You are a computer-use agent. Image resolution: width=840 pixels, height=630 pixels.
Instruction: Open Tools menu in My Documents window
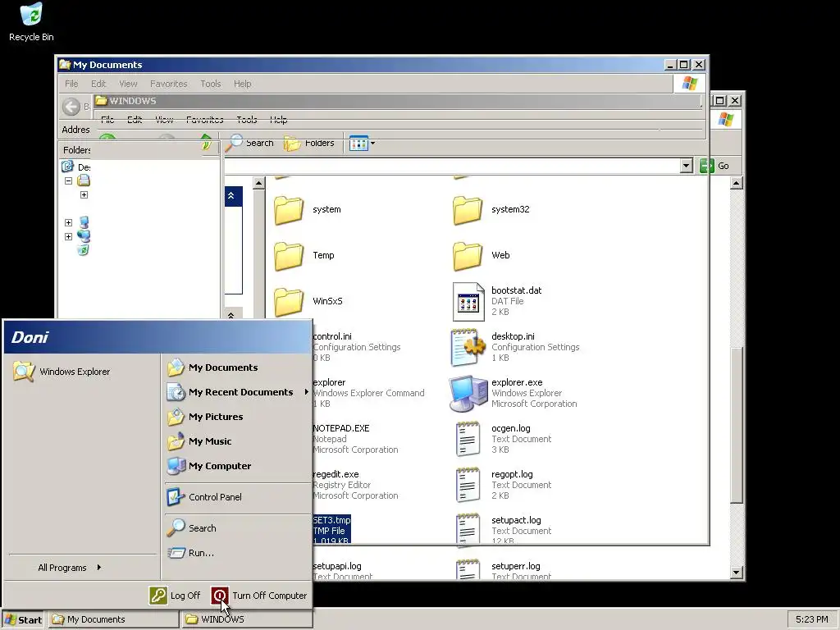211,84
